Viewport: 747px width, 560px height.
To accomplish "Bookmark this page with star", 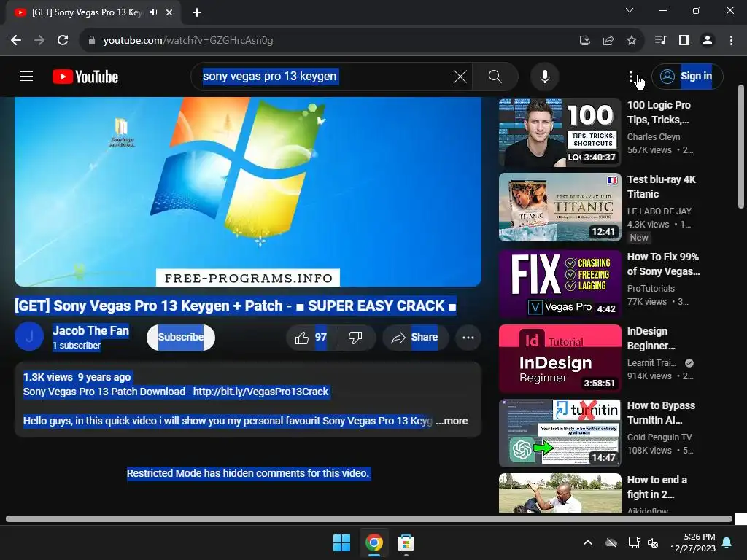I will pyautogui.click(x=632, y=41).
